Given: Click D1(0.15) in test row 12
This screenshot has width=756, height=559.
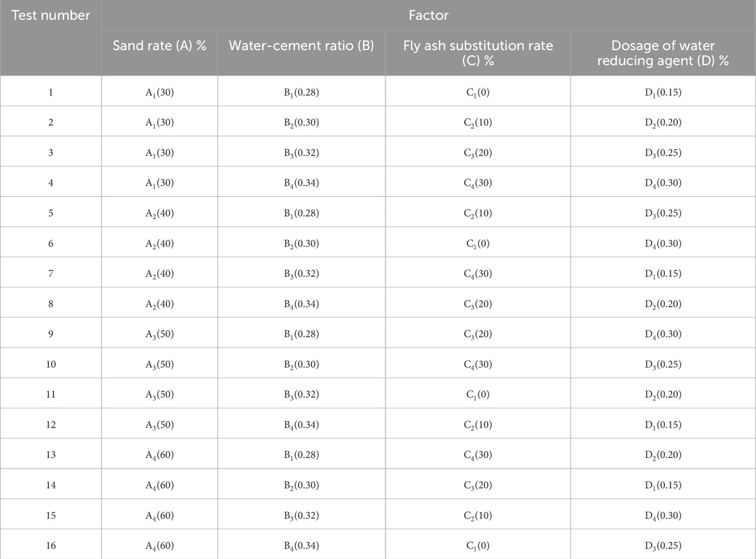Looking at the screenshot, I should pyautogui.click(x=663, y=424).
